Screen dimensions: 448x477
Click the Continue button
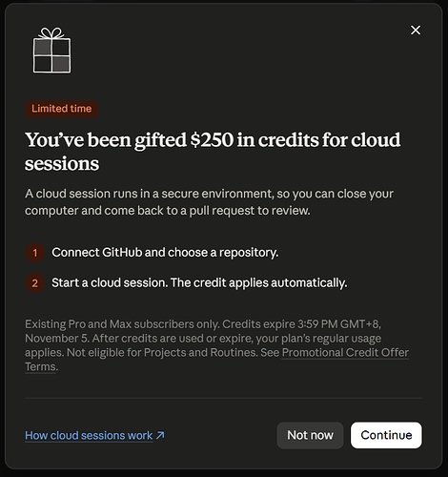386,435
